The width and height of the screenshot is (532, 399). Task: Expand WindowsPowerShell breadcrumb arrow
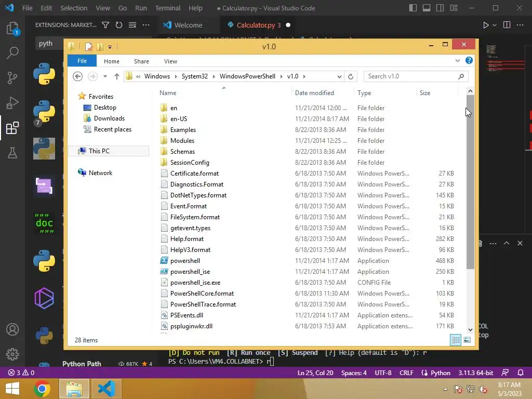(x=281, y=76)
